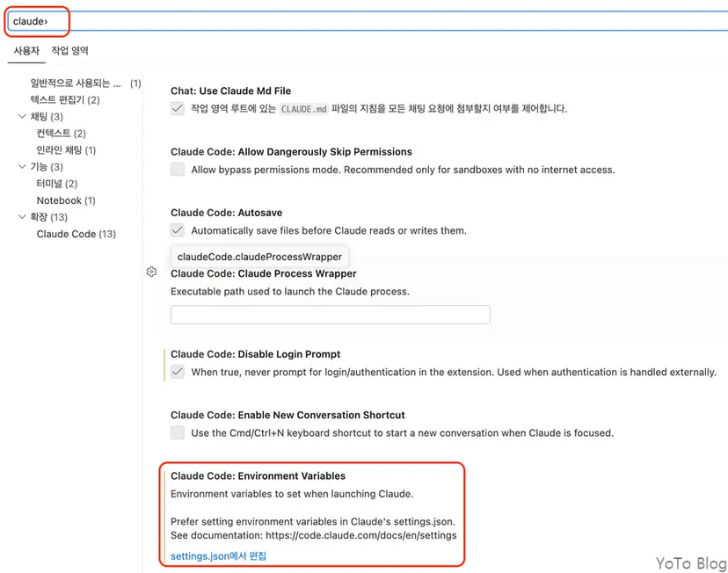Switch to the 사용자 tab

26,51
